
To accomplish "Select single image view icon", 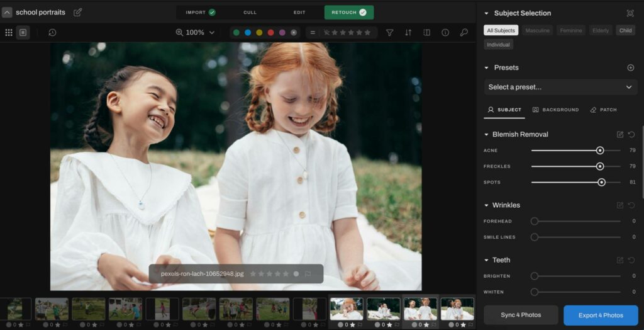I will (x=23, y=33).
